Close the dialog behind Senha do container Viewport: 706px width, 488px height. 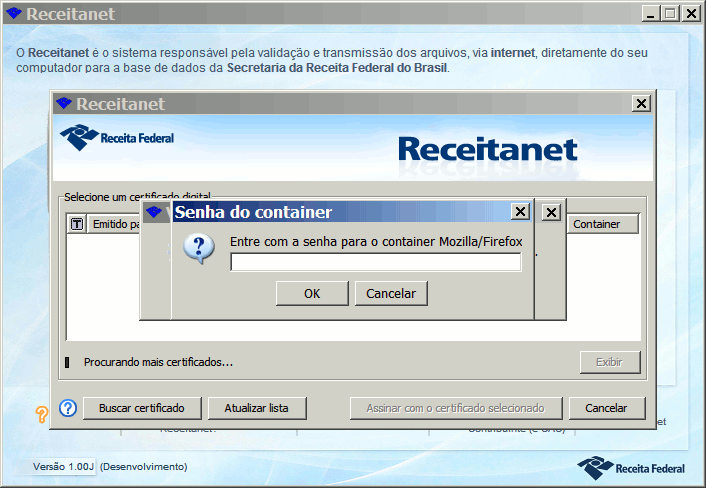pyautogui.click(x=551, y=212)
